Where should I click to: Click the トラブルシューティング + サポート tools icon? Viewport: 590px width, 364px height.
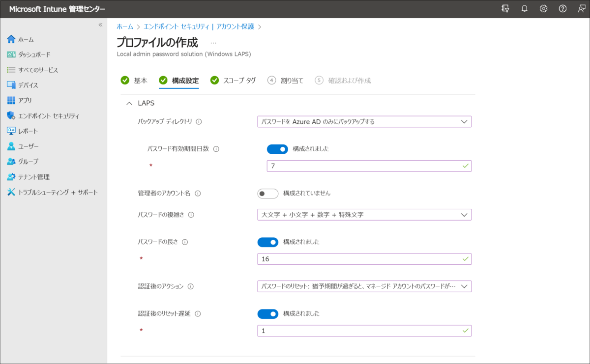click(x=11, y=192)
